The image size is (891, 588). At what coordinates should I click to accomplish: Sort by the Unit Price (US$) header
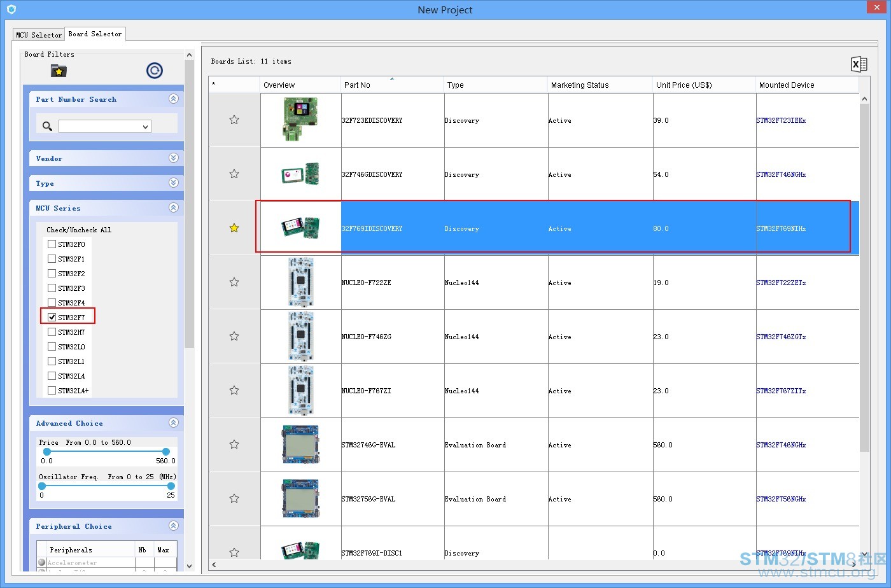point(705,85)
